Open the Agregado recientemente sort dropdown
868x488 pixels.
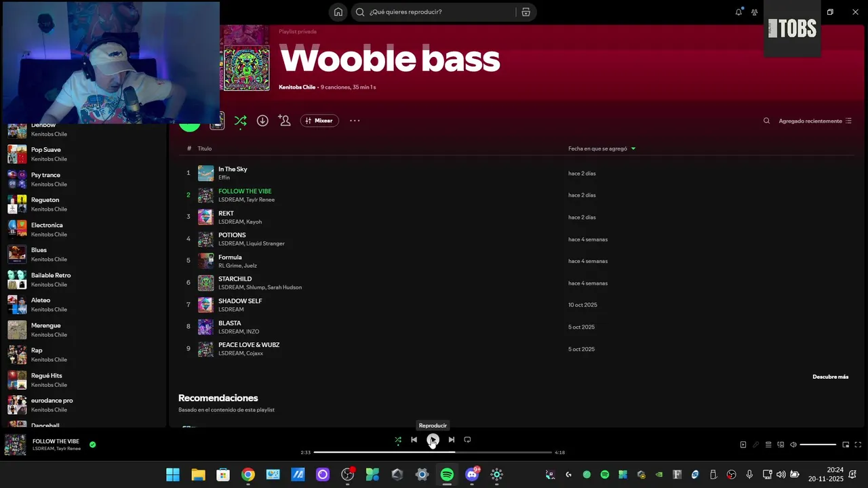[x=815, y=121]
